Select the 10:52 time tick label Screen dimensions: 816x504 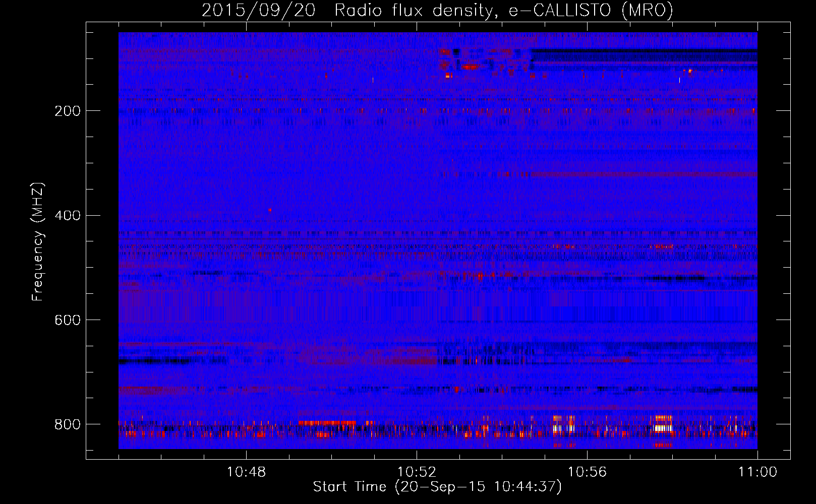point(417,472)
